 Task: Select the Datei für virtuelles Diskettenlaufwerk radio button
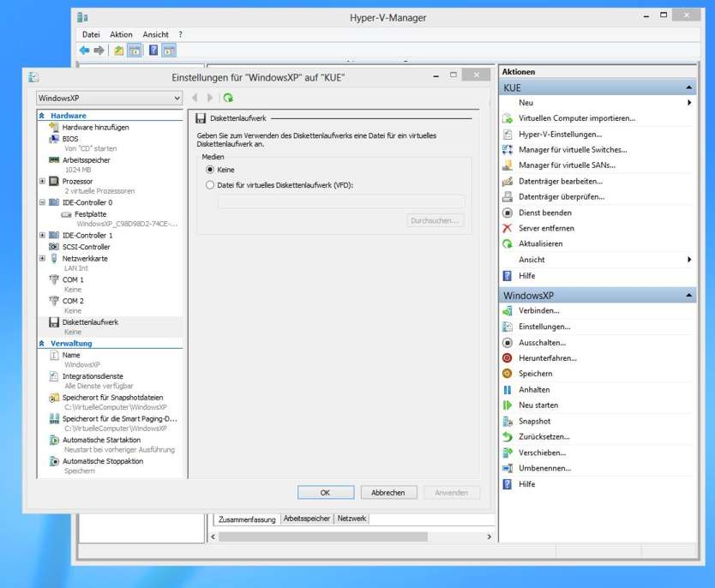pyautogui.click(x=210, y=185)
